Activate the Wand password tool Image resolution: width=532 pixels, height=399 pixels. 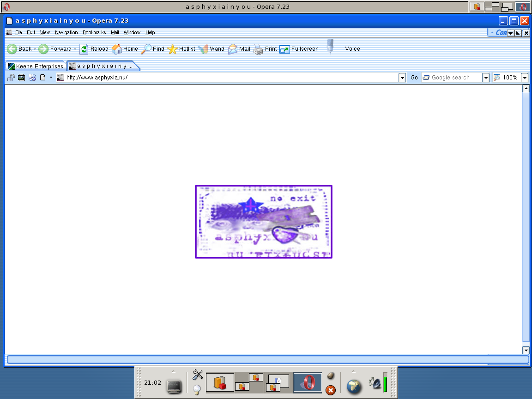coord(203,49)
